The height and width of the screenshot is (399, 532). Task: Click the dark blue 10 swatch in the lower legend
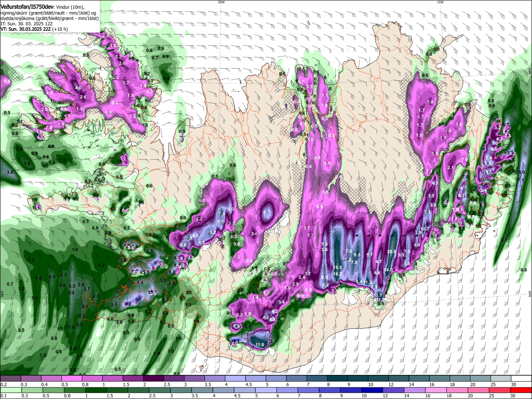coord(372,390)
